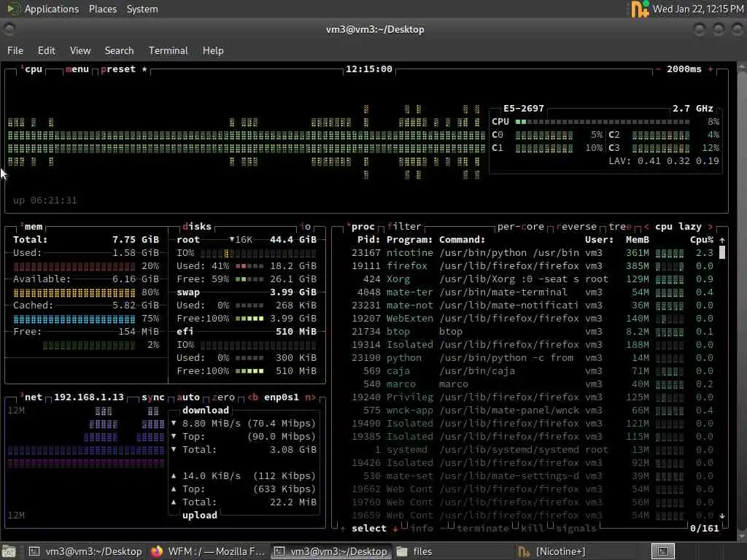Click net sync toggle
The height and width of the screenshot is (560, 747).
tap(153, 397)
